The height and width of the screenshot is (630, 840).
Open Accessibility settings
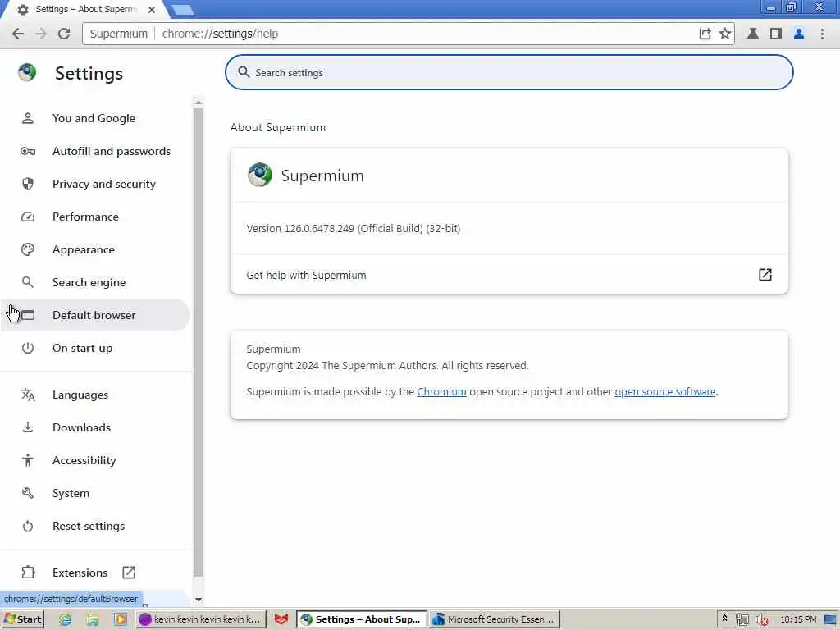tap(94, 460)
